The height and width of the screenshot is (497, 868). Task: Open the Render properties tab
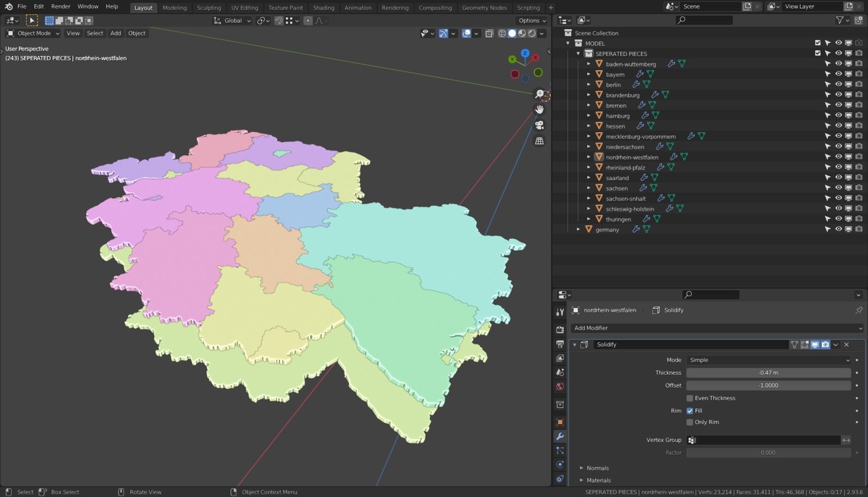pos(560,330)
